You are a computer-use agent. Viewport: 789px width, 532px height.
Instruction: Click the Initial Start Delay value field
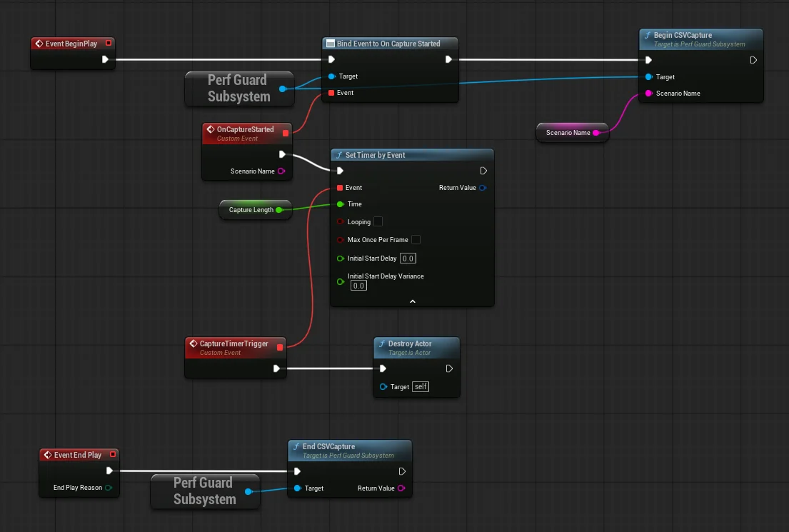click(408, 259)
